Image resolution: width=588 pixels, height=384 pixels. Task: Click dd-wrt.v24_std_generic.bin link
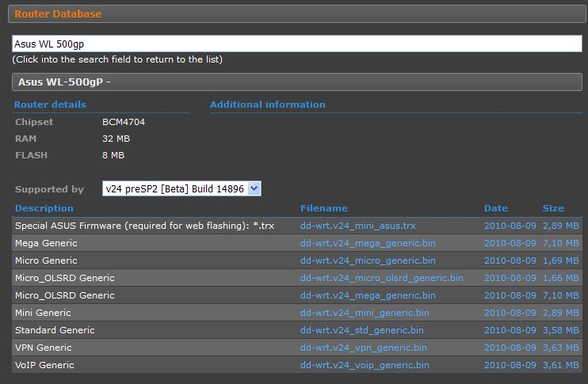tap(361, 330)
